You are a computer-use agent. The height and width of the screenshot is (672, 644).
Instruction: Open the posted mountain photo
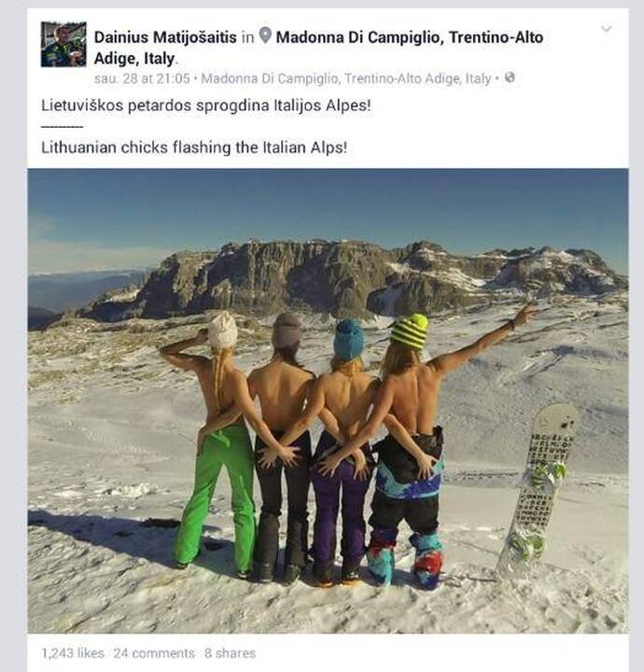[329, 400]
